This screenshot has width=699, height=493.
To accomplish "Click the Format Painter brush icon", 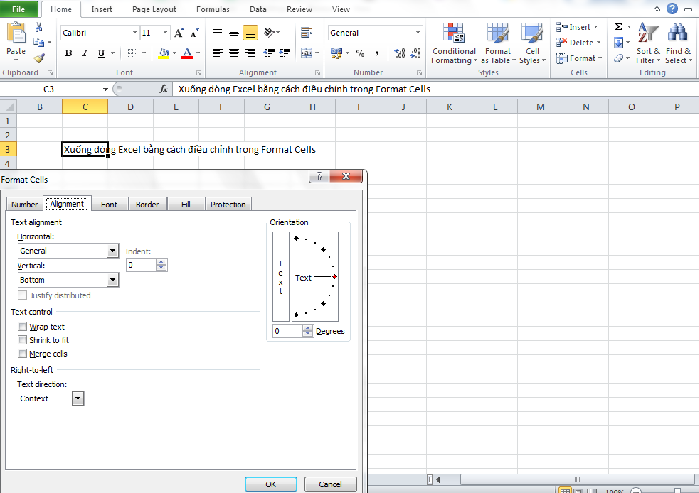I will tap(39, 58).
